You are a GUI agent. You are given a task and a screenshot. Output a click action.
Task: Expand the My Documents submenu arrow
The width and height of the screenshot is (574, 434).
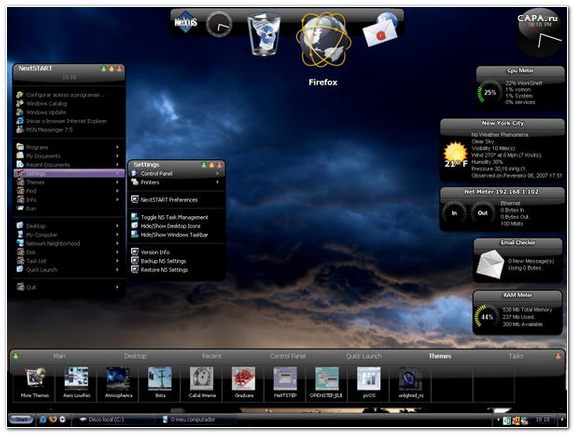(x=117, y=156)
